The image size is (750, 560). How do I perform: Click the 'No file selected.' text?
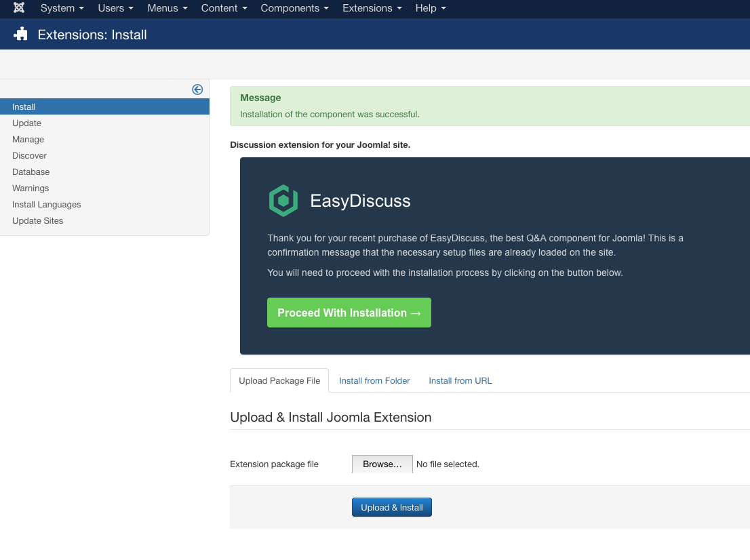[448, 464]
